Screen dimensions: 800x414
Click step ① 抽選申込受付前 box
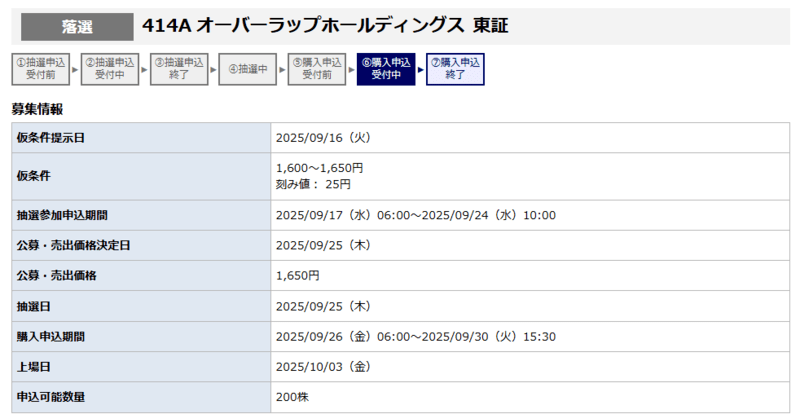39,69
